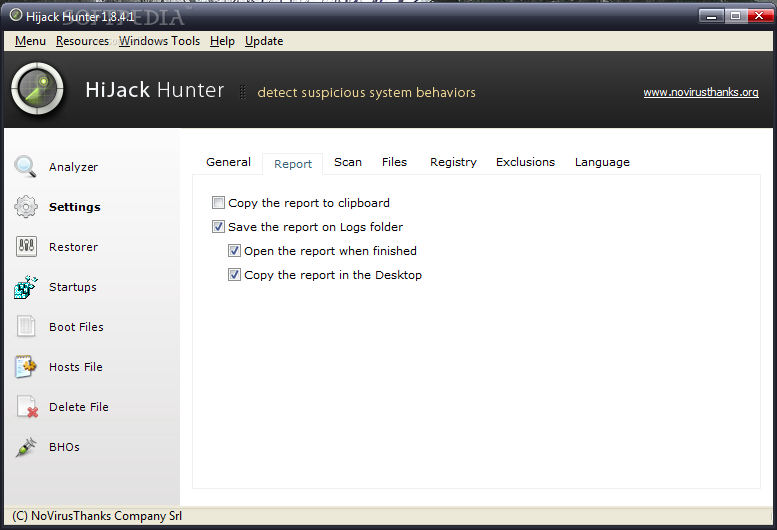Click the Startups icon in sidebar
This screenshot has height=530, width=777.
tap(26, 287)
